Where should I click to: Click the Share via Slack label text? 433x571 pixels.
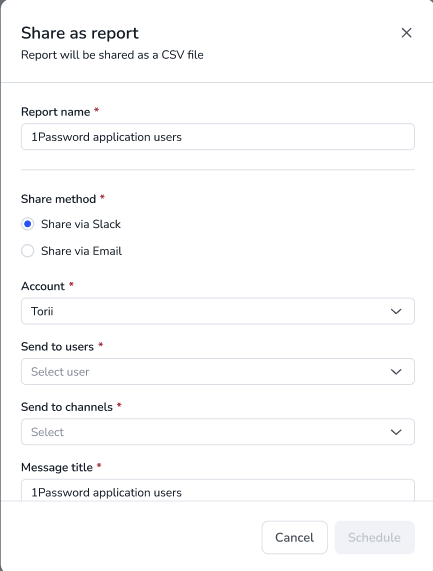click(x=81, y=224)
